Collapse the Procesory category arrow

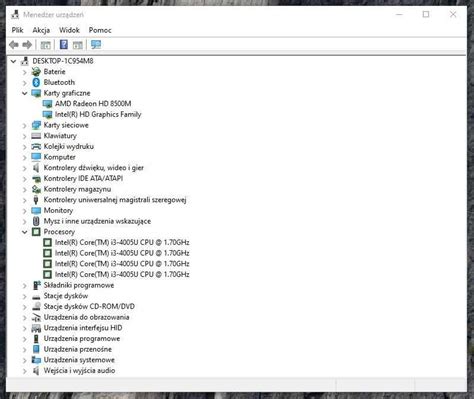click(x=24, y=232)
